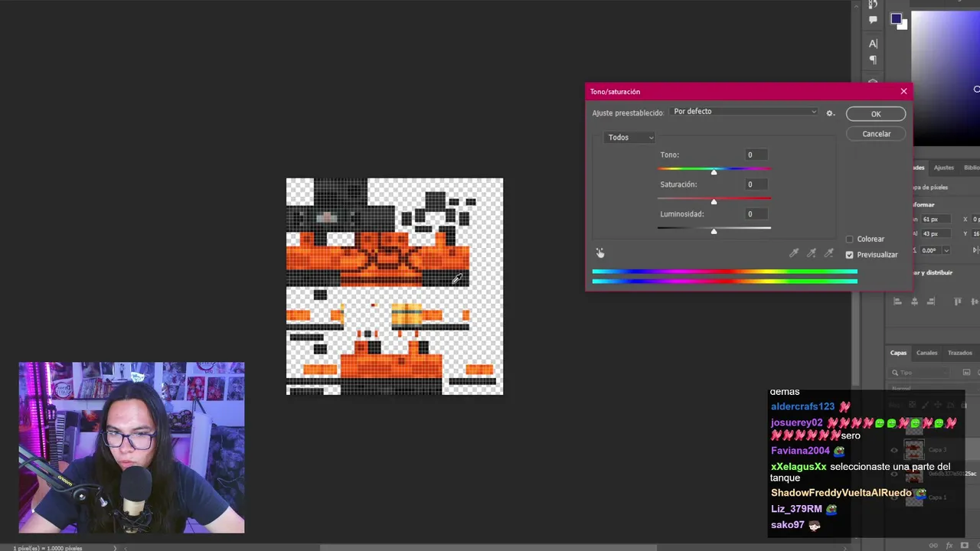Click add layer mask icon

[965, 545]
